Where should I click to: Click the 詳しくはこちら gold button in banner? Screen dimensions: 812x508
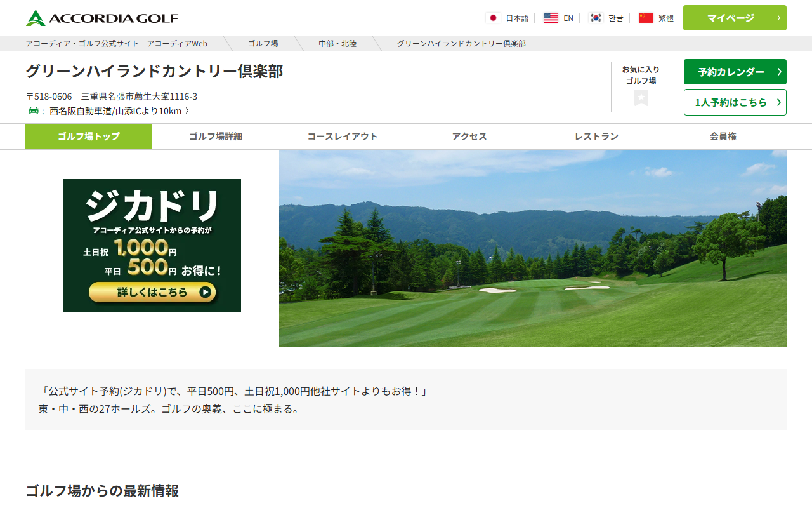(x=152, y=292)
